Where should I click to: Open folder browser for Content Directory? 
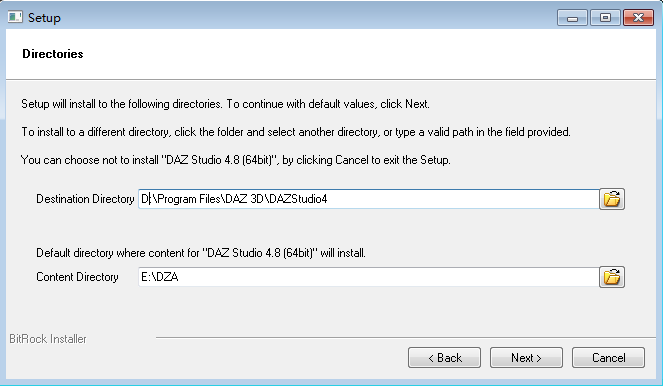tap(612, 277)
